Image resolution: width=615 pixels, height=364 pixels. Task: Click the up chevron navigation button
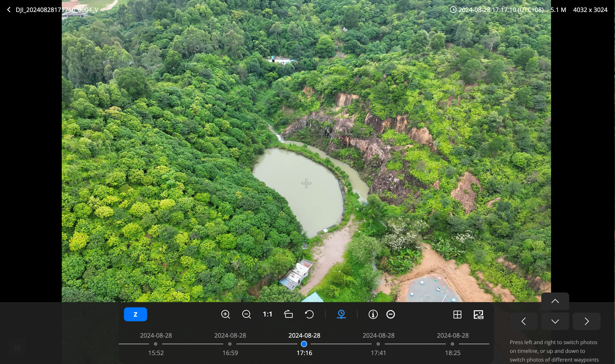click(555, 301)
